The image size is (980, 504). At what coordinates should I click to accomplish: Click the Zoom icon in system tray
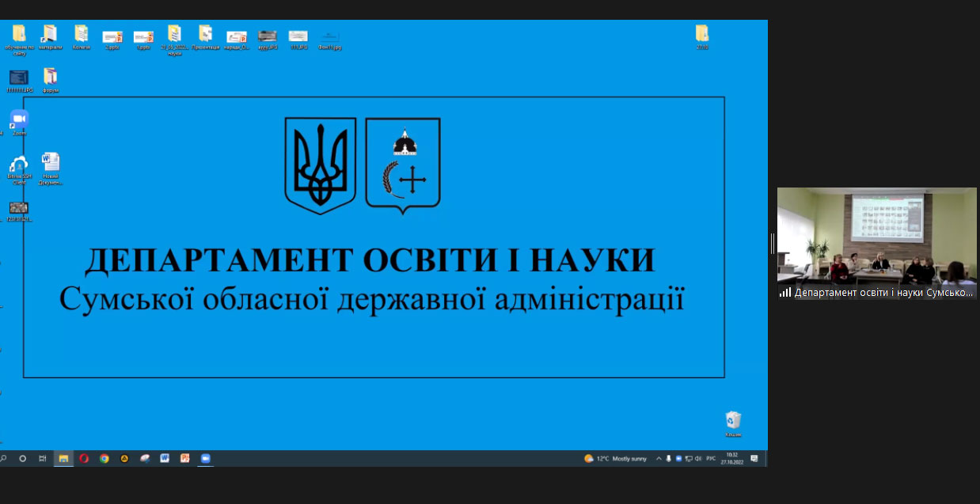point(679,458)
